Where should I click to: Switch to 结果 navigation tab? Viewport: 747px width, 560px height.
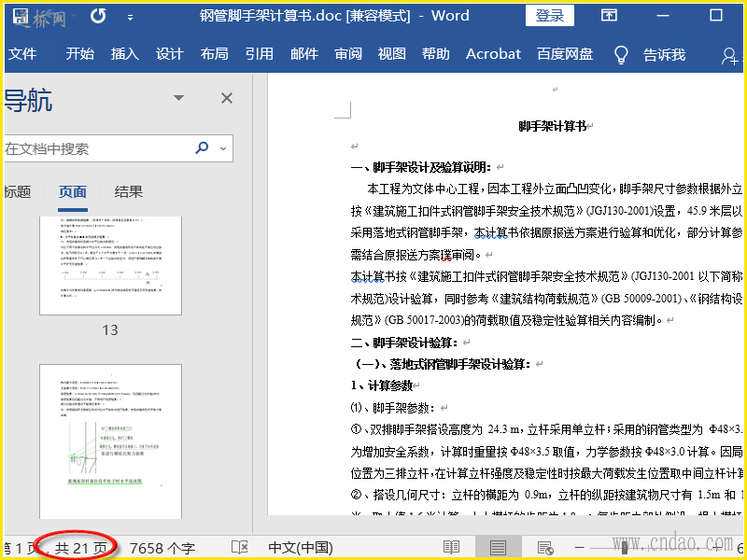click(129, 192)
